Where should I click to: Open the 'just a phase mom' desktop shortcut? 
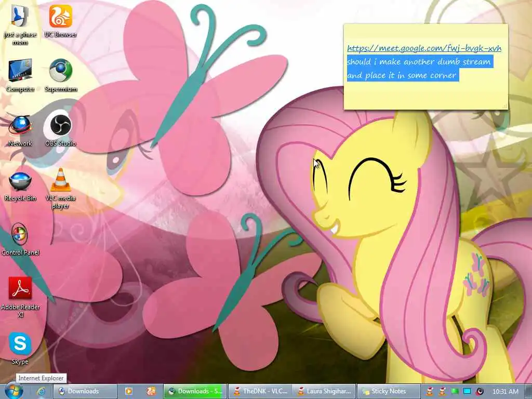coord(20,25)
